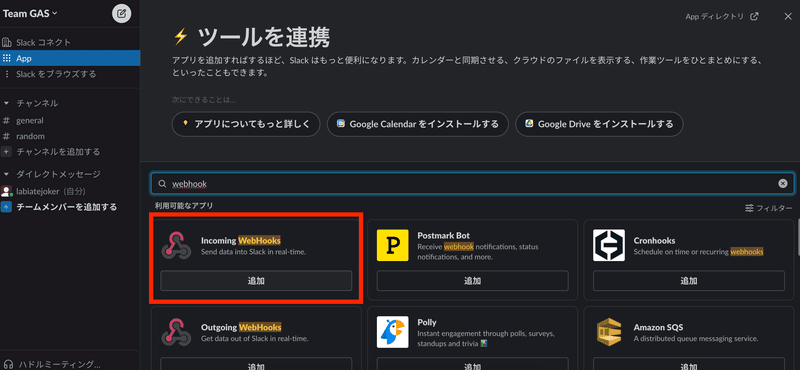800x370 pixels.
Task: Select the App sidebar item
Action: click(70, 58)
